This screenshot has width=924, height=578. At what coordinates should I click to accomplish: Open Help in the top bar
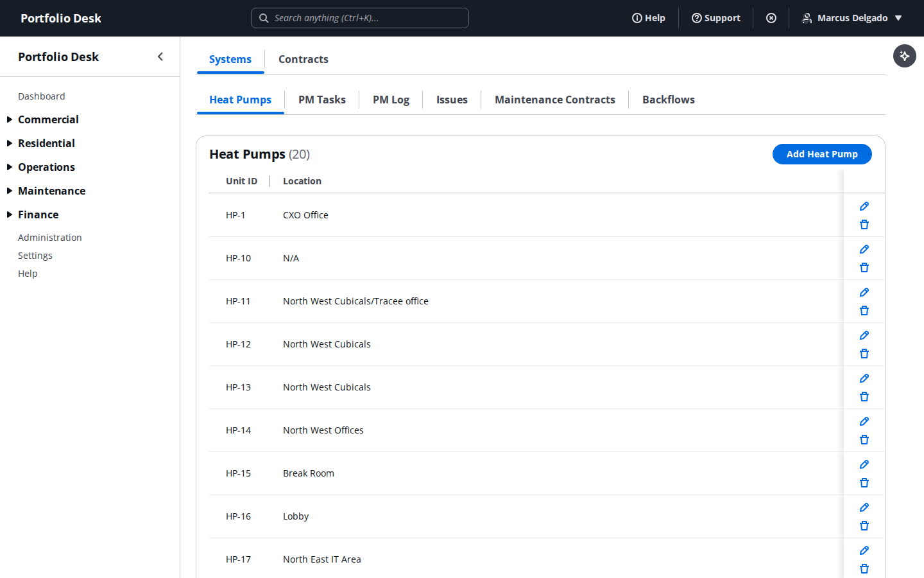(649, 18)
